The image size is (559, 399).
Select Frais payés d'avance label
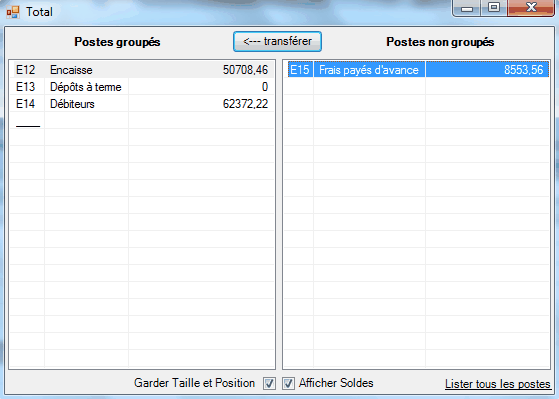369,70
